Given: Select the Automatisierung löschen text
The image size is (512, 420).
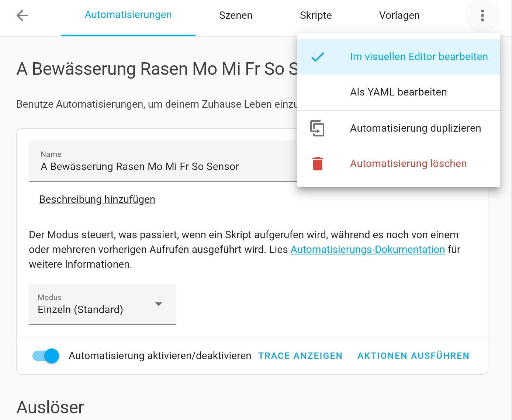Looking at the screenshot, I should pyautogui.click(x=408, y=164).
